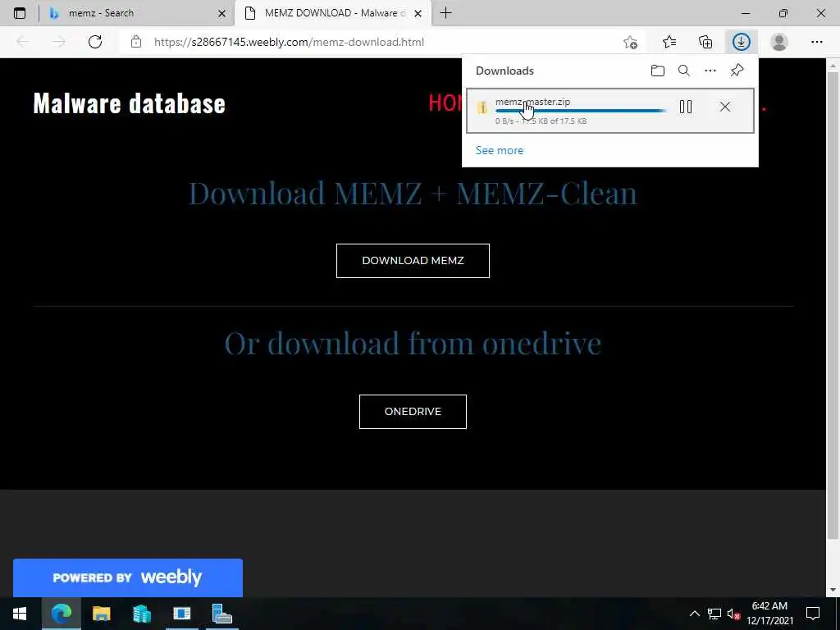Toggle the Downloads toolbar button

[742, 42]
